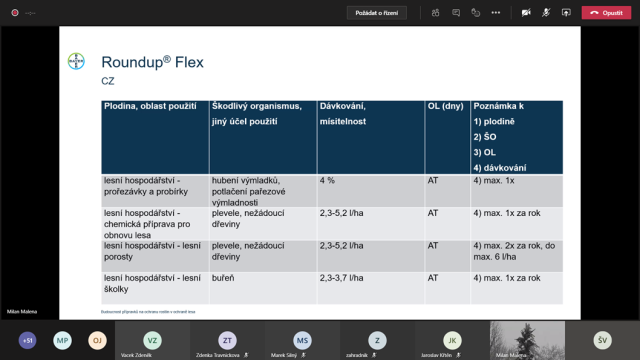Select Zdenka Travnickova's participant tile
The height and width of the screenshot is (360, 640).
coord(227,340)
